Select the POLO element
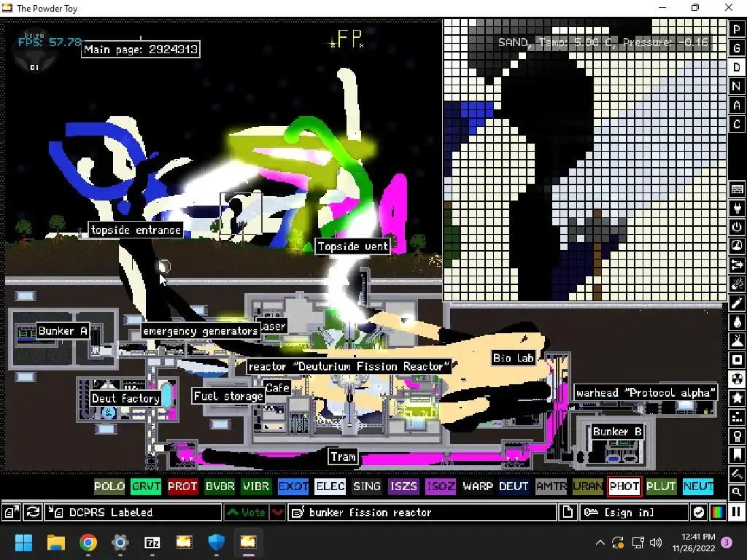This screenshot has height=560, width=747. 109,486
